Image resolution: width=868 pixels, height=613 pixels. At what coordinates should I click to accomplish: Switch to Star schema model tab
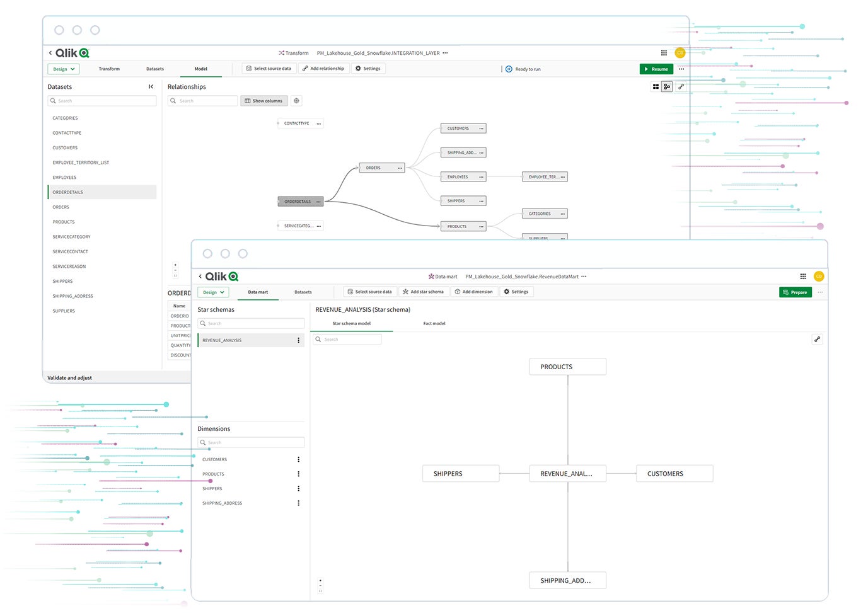click(352, 324)
